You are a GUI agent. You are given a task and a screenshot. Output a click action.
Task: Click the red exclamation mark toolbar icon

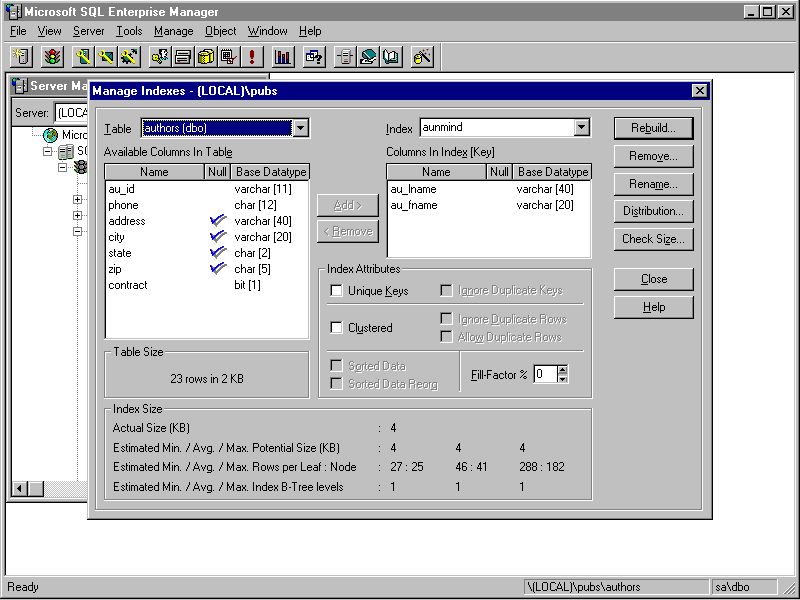pos(253,57)
